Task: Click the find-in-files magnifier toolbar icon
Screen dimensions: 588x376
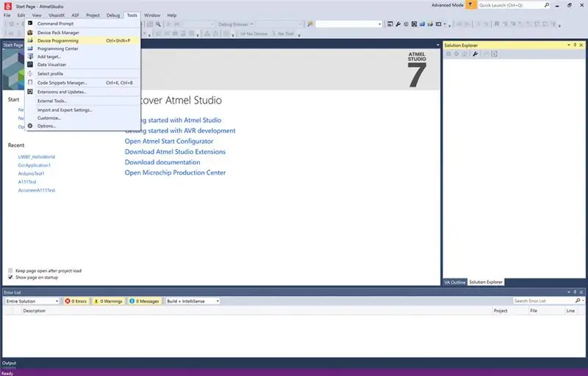Action: pos(158,24)
